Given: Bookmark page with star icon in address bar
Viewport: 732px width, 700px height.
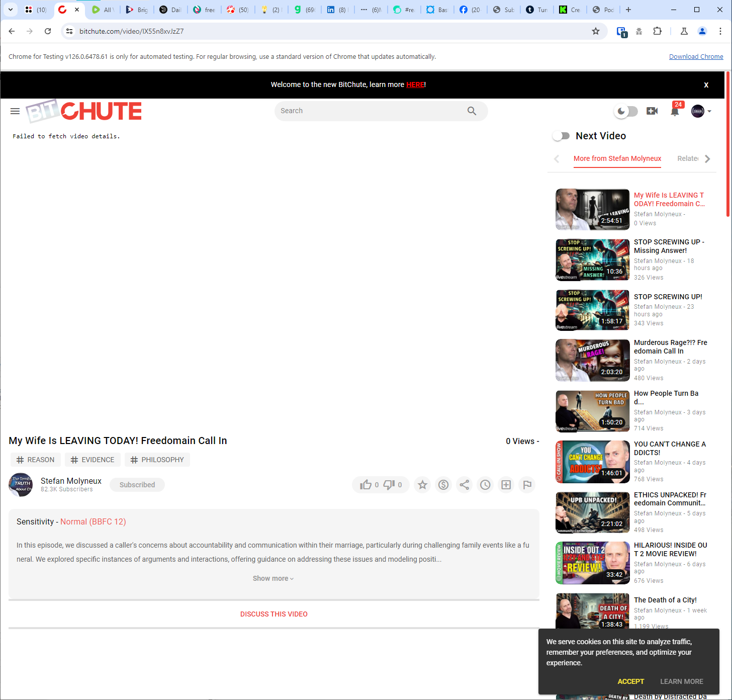Looking at the screenshot, I should [596, 31].
